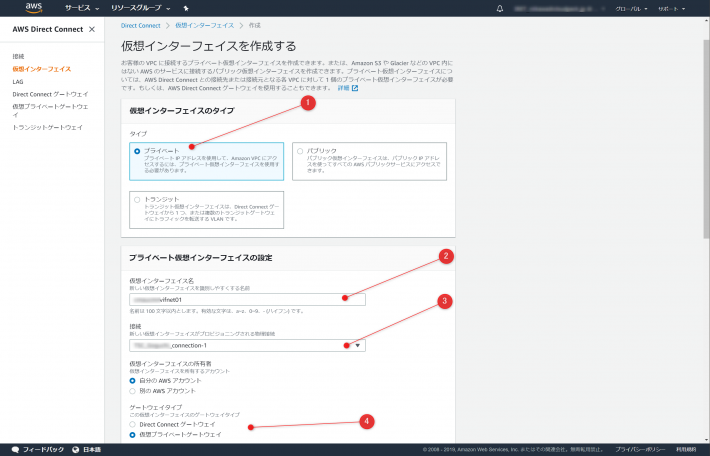
Task: Click the AWS logo
Action: tap(34, 8)
